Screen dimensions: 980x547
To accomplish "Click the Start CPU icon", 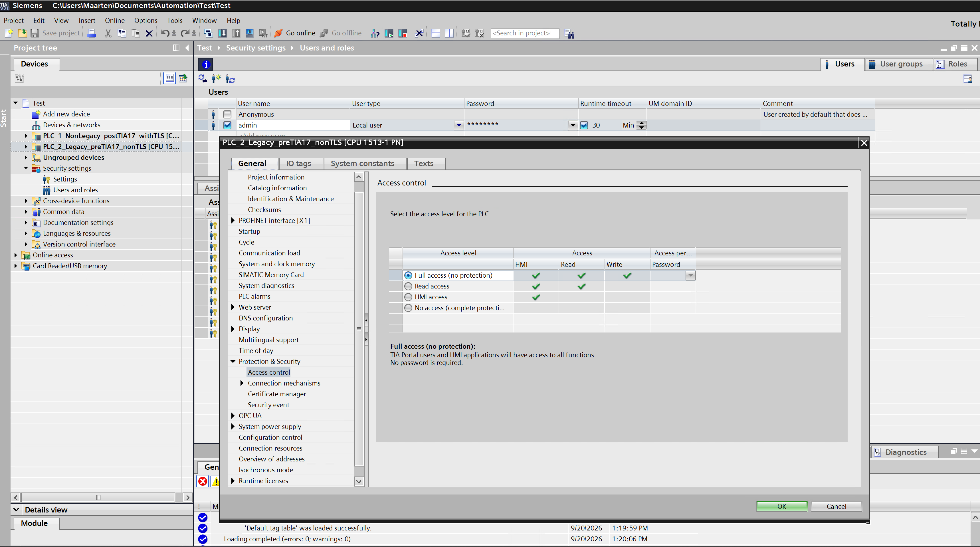I will coord(389,33).
